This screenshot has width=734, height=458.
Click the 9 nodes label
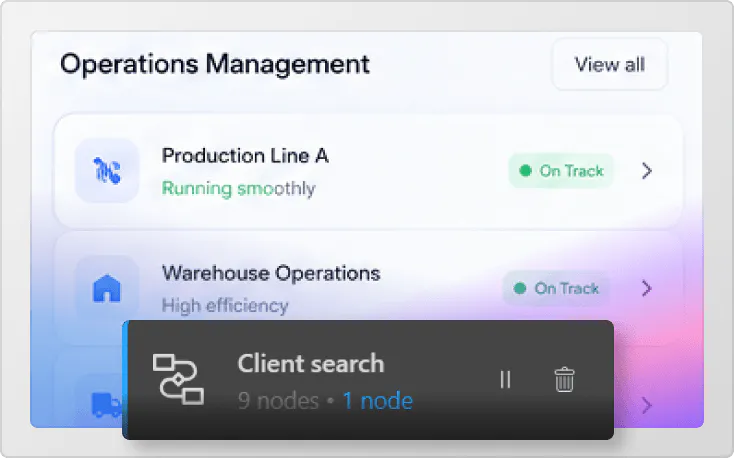click(278, 401)
